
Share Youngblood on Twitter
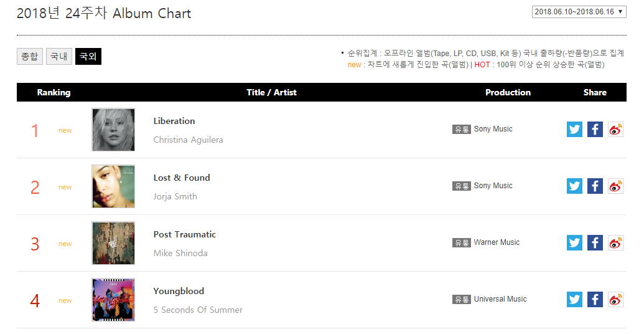click(574, 300)
